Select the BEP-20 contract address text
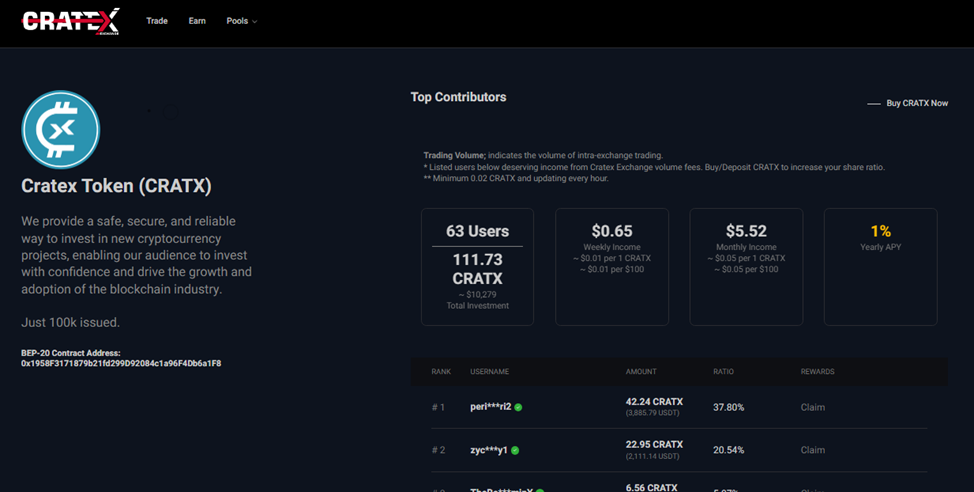Screen dimensions: 974x492 coord(121,363)
